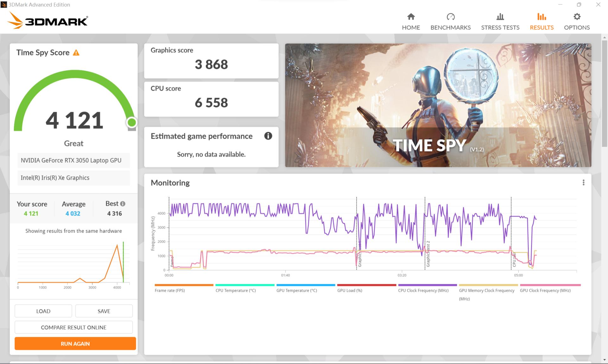Viewport: 608px width, 364px height.
Task: Click the Demo timeline marker at 00:00
Action: click(x=172, y=261)
